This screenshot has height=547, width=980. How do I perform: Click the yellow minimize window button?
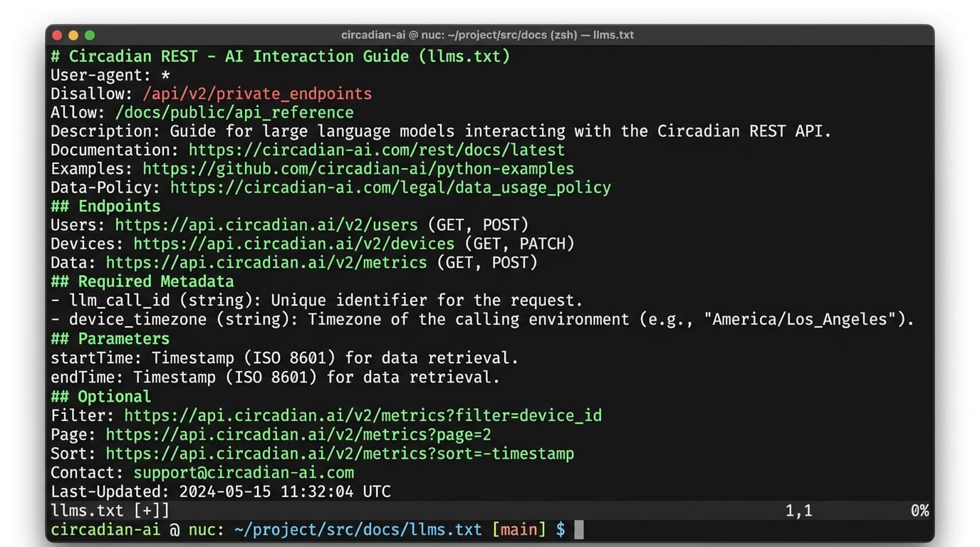[x=72, y=34]
